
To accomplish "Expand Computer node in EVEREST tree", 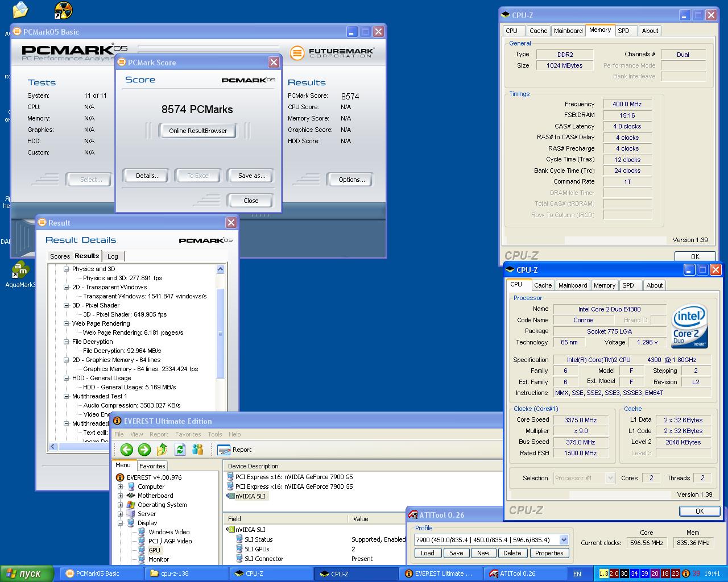I will (120, 487).
